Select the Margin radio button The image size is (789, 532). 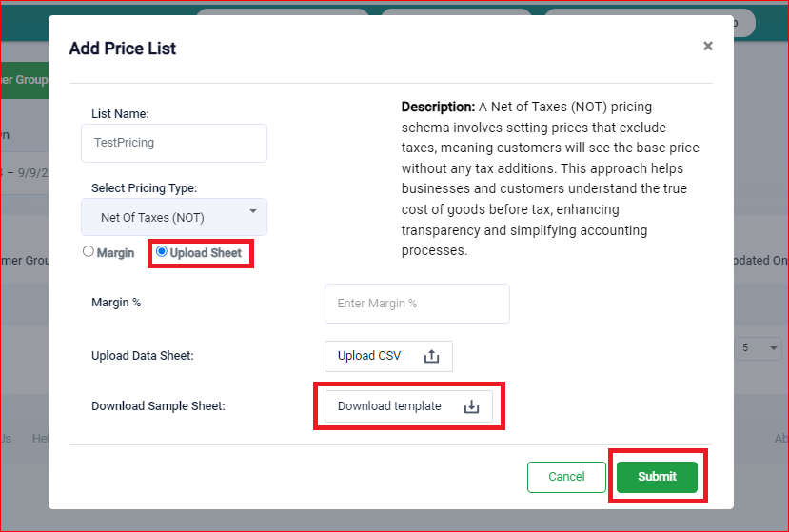tap(89, 251)
